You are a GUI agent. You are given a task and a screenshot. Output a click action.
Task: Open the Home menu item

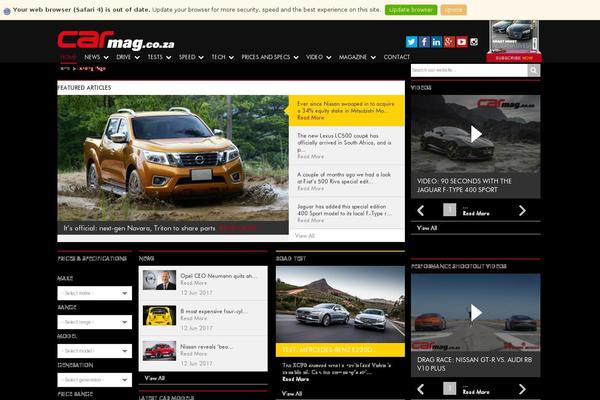[x=68, y=57]
